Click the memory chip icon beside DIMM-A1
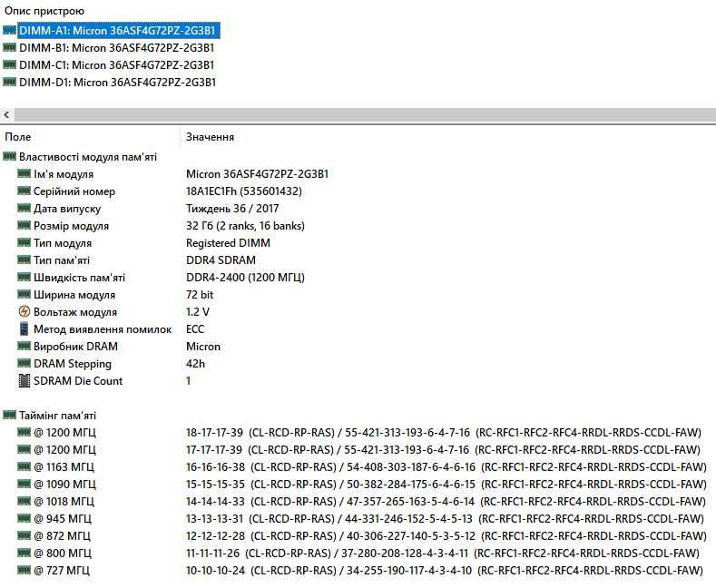The width and height of the screenshot is (716, 588). point(10,30)
